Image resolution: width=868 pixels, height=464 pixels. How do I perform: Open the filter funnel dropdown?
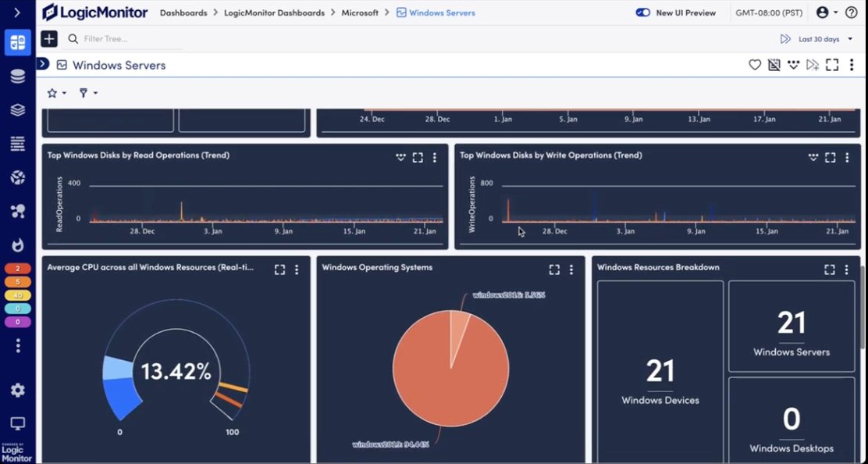click(88, 93)
